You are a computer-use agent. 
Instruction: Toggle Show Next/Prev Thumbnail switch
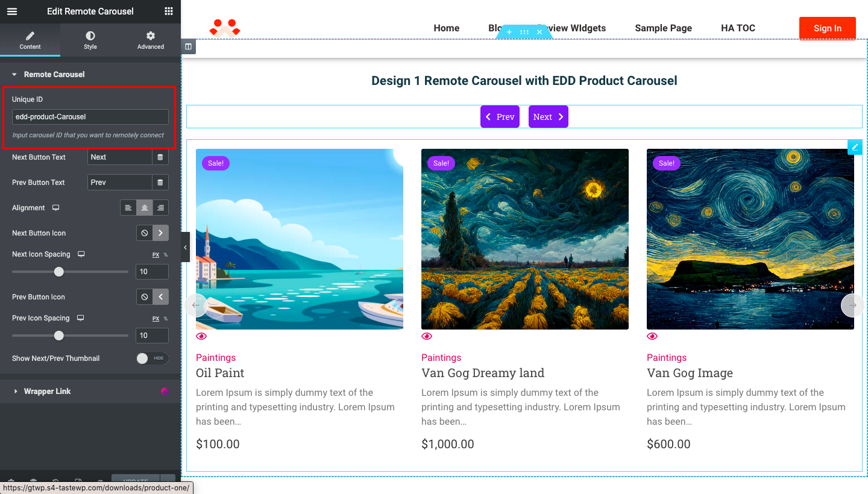tap(149, 358)
